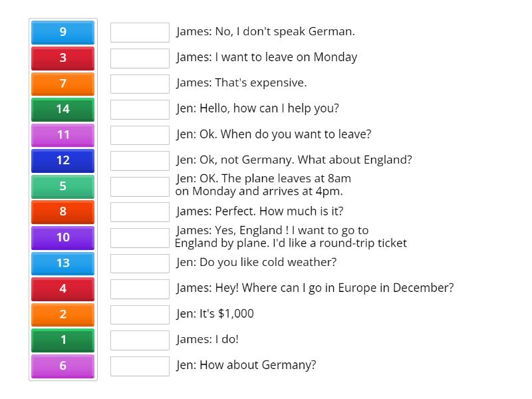532x399 pixels.
Task: Click the box next to the cold weather question
Action: click(140, 263)
